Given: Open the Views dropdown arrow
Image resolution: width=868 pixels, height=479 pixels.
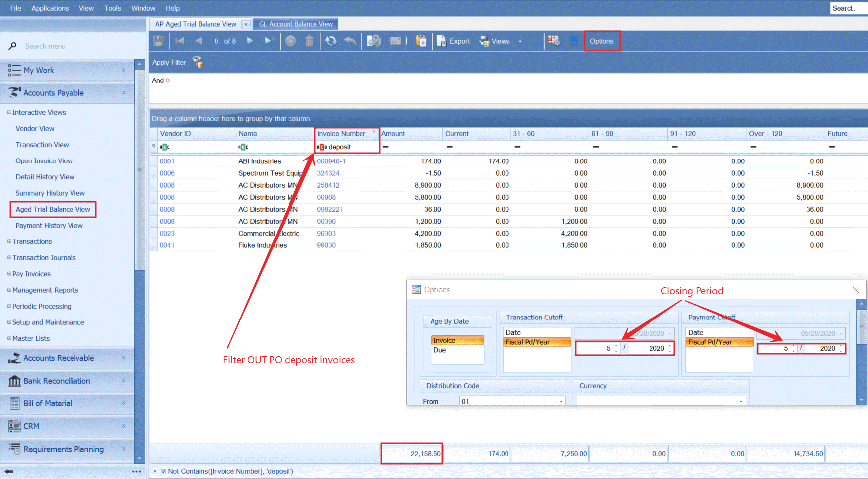Looking at the screenshot, I should [520, 41].
